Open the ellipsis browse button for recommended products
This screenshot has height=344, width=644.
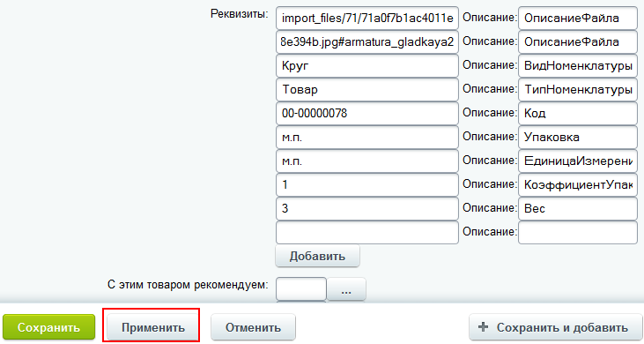click(346, 289)
